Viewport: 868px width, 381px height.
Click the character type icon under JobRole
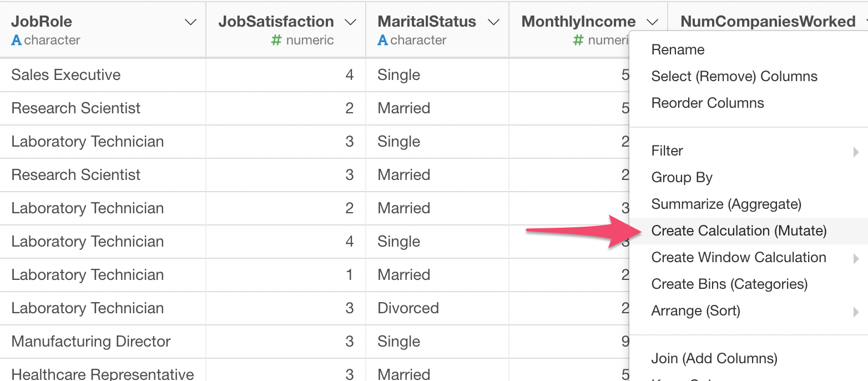tap(17, 40)
